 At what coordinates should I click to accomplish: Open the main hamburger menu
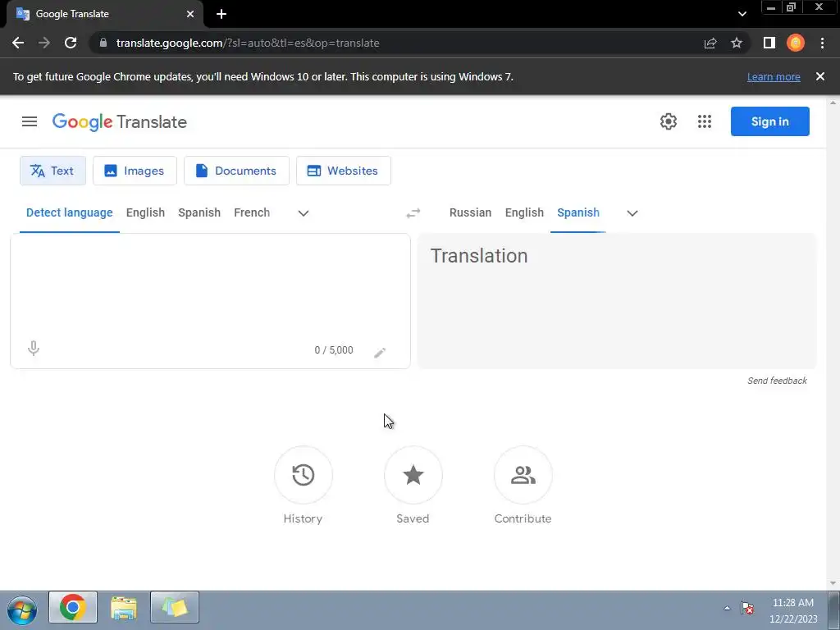point(30,121)
